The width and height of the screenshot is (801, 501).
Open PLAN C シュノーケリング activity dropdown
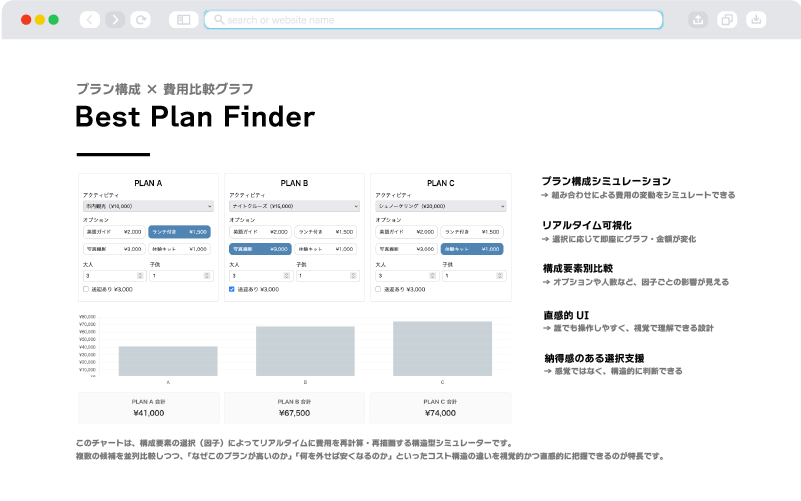click(x=440, y=206)
